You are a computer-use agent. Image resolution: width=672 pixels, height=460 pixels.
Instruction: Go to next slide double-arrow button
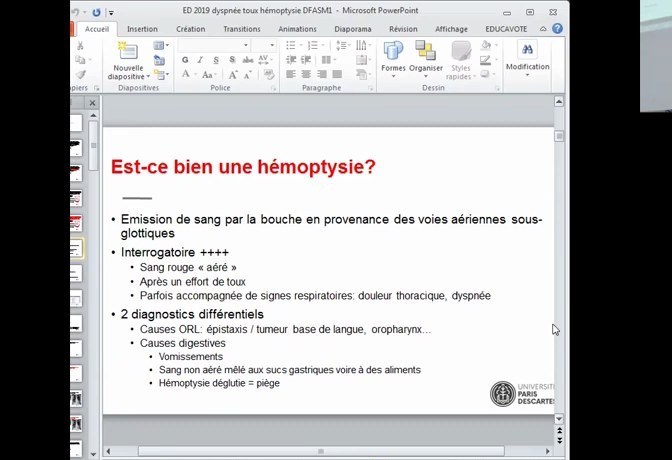(x=559, y=440)
